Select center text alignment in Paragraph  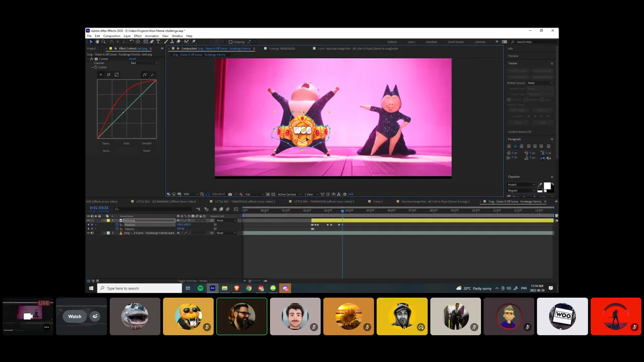tap(515, 146)
